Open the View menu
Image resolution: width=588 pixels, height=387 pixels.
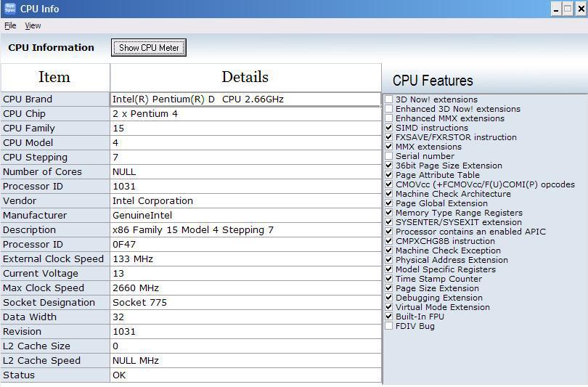[33, 25]
